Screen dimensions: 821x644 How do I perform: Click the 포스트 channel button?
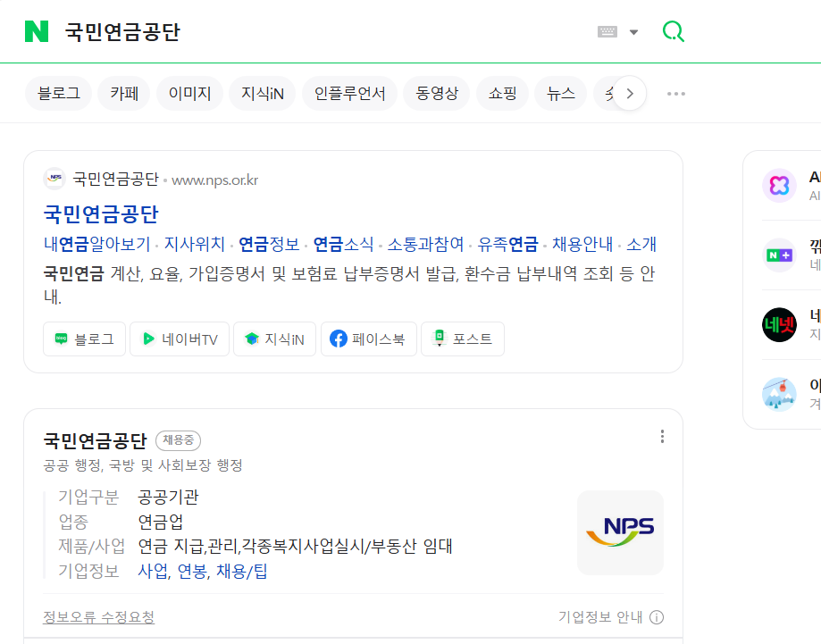click(x=463, y=339)
